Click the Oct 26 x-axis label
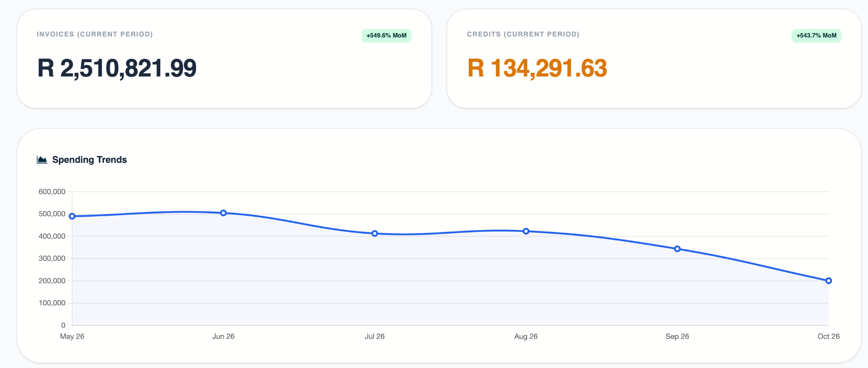Screen dimensions: 868x368 coord(829,336)
